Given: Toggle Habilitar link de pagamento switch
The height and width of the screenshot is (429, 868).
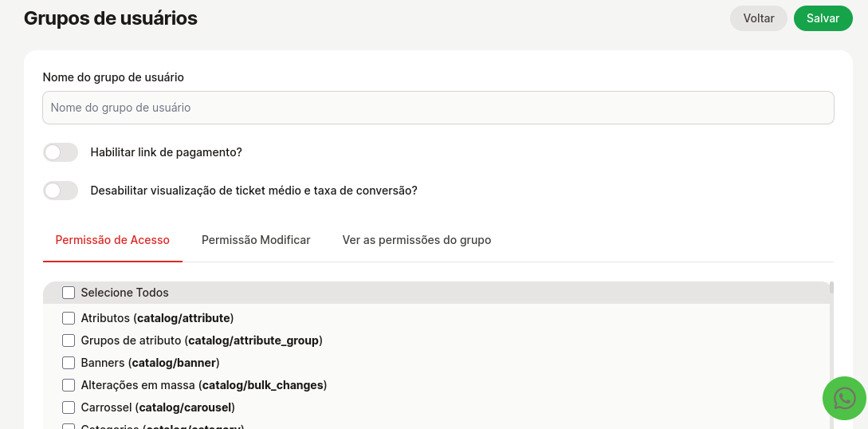Looking at the screenshot, I should [61, 152].
